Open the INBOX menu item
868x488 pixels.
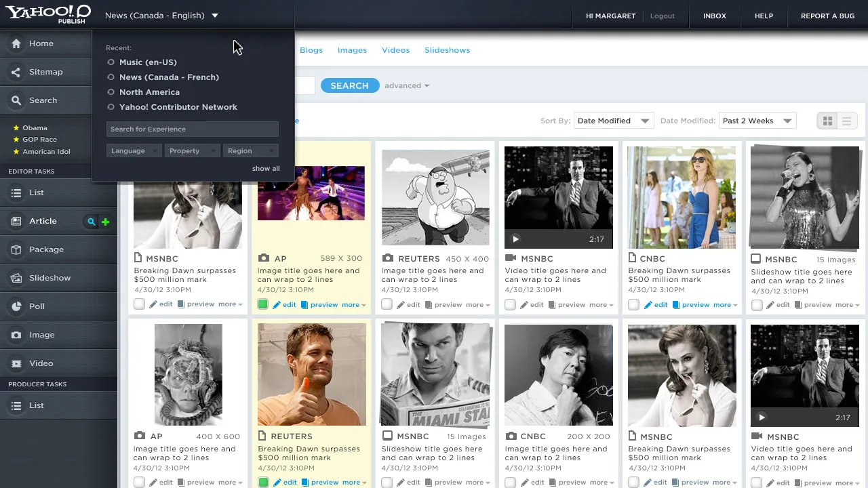click(x=715, y=16)
